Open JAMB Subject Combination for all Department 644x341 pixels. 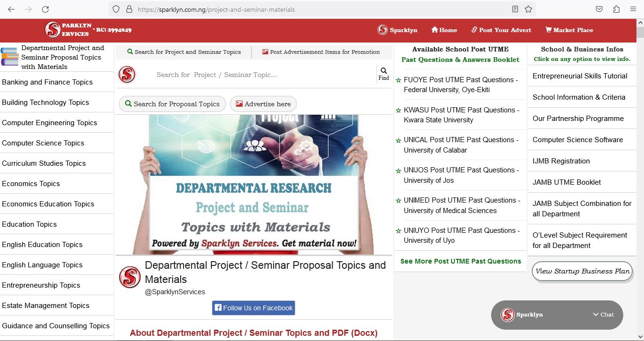point(582,209)
